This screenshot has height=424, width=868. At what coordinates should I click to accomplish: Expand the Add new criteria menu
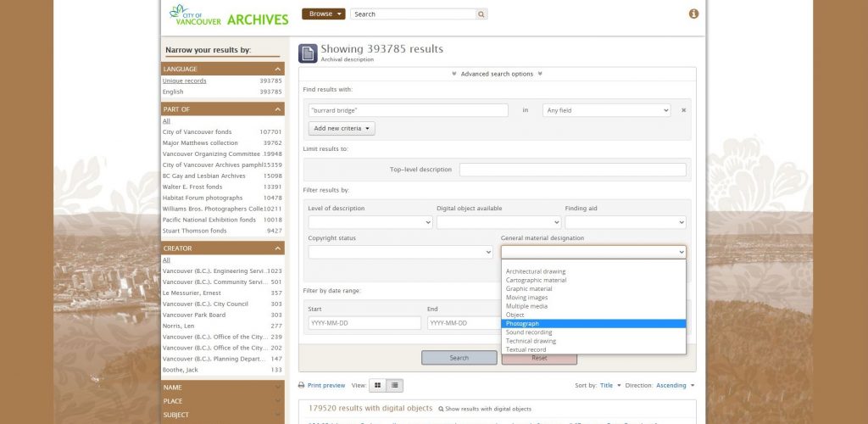point(342,128)
